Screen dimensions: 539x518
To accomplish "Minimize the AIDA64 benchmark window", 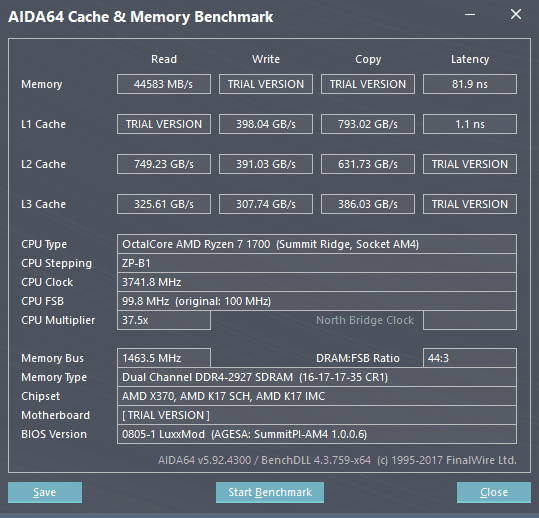I will tap(470, 14).
